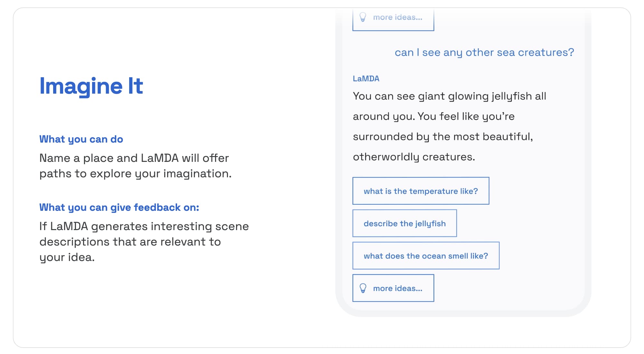Click the line "around you. You feel like you're"

pos(434,116)
